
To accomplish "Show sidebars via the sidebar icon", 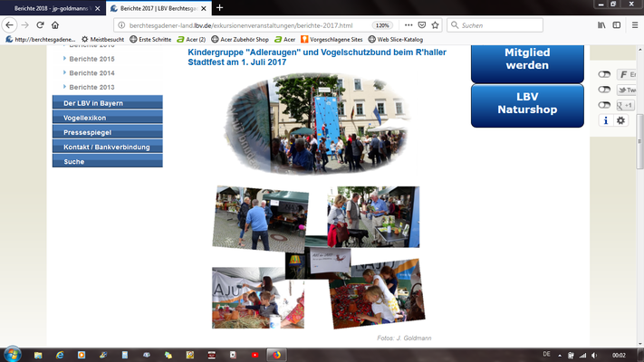I will [617, 25].
